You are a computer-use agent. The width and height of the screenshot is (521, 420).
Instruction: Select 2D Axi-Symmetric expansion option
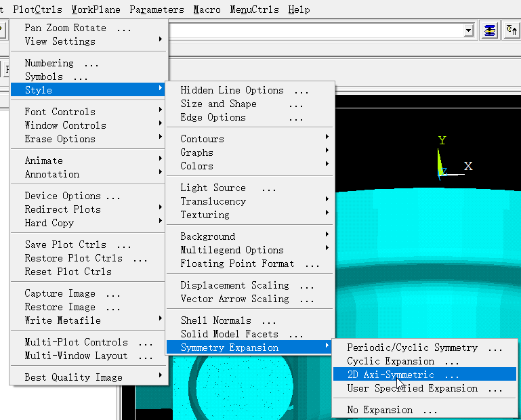pos(425,375)
